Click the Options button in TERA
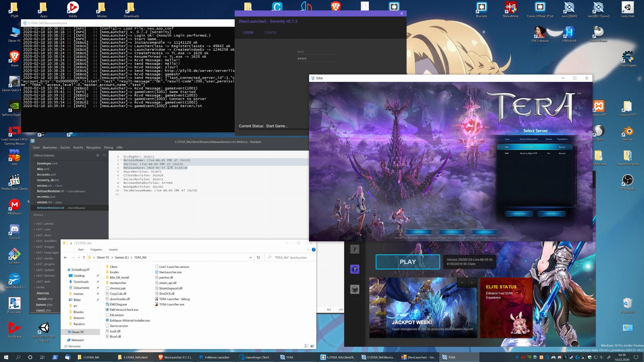 click(x=419, y=232)
